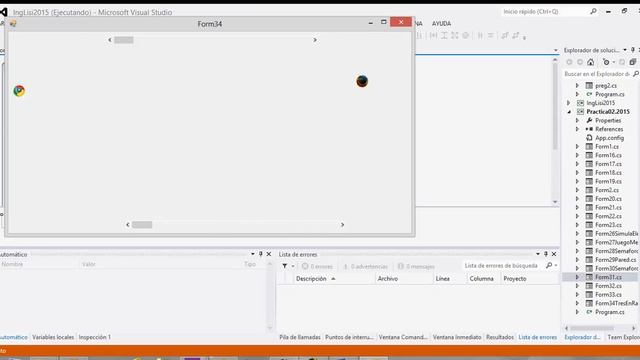Toggle the 0 errores filter button
640x360 pixels.
tap(317, 267)
